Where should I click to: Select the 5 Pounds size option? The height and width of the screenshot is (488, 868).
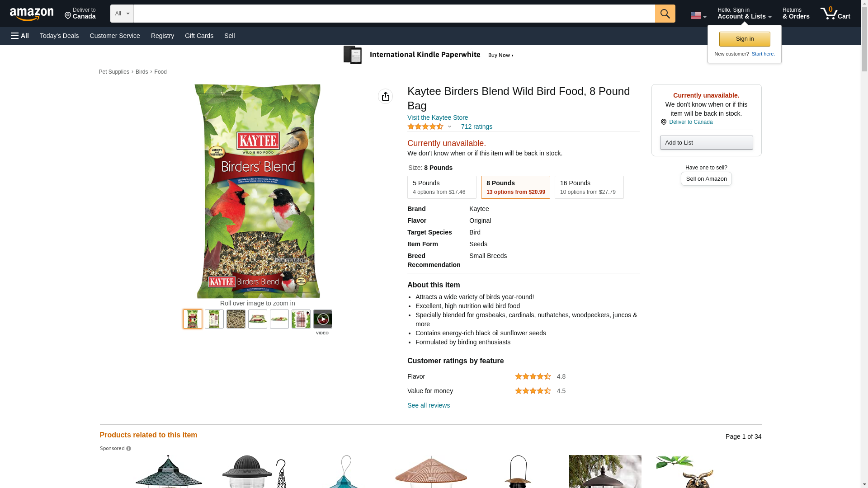pos(441,187)
